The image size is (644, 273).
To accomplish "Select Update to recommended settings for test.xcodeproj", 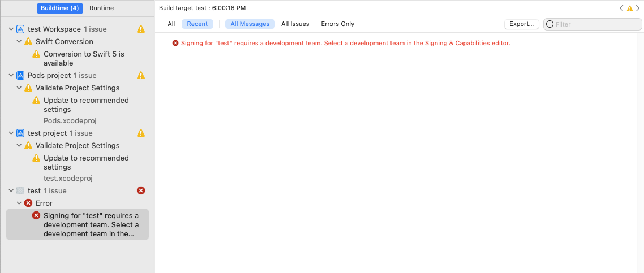I will pyautogui.click(x=86, y=162).
